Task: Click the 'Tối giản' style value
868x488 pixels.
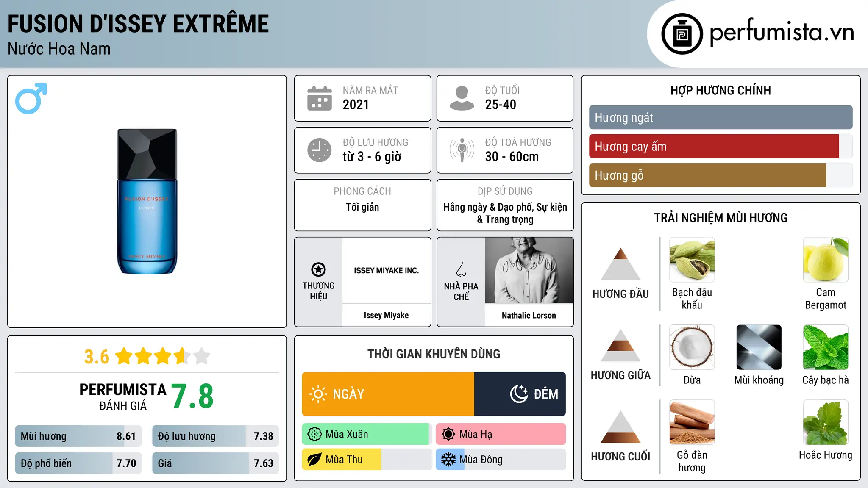Action: pyautogui.click(x=362, y=207)
